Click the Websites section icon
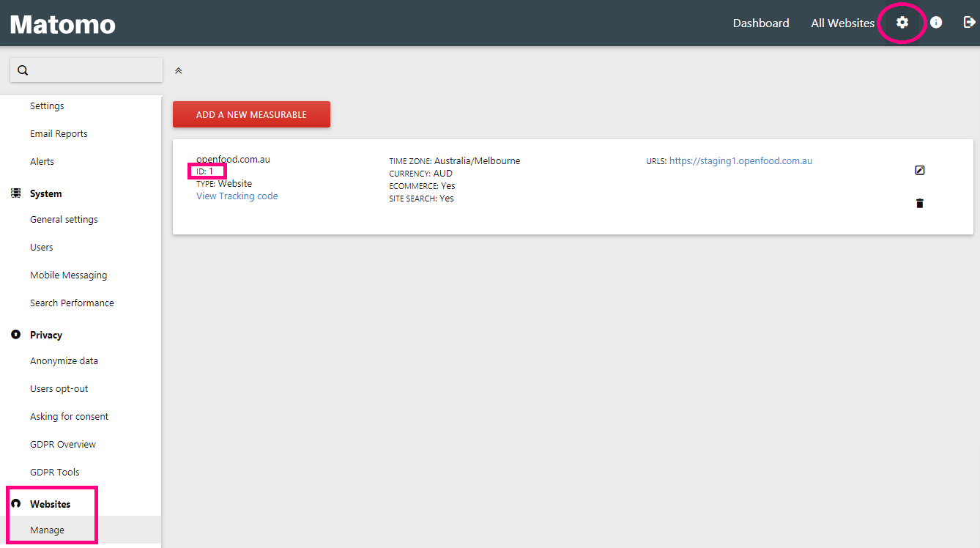980x548 pixels. pos(15,504)
